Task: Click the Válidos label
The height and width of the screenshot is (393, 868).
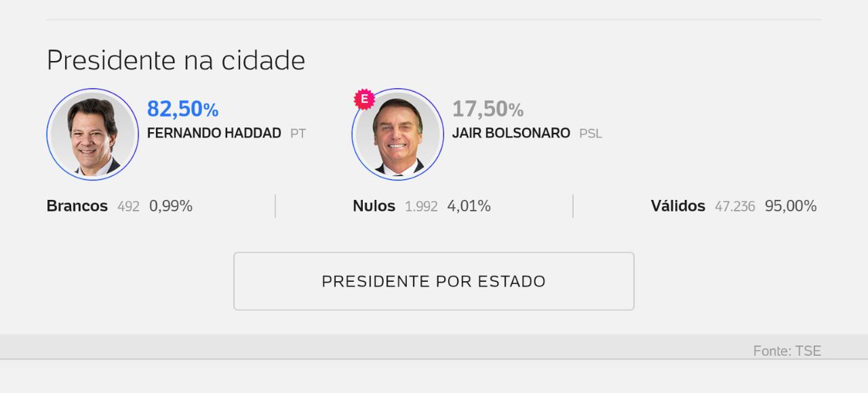Action: (678, 206)
